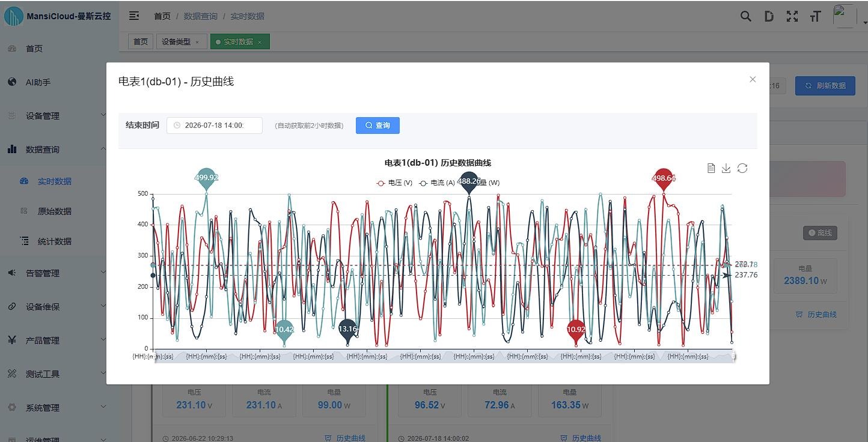Click the 查询 button

[x=377, y=126]
